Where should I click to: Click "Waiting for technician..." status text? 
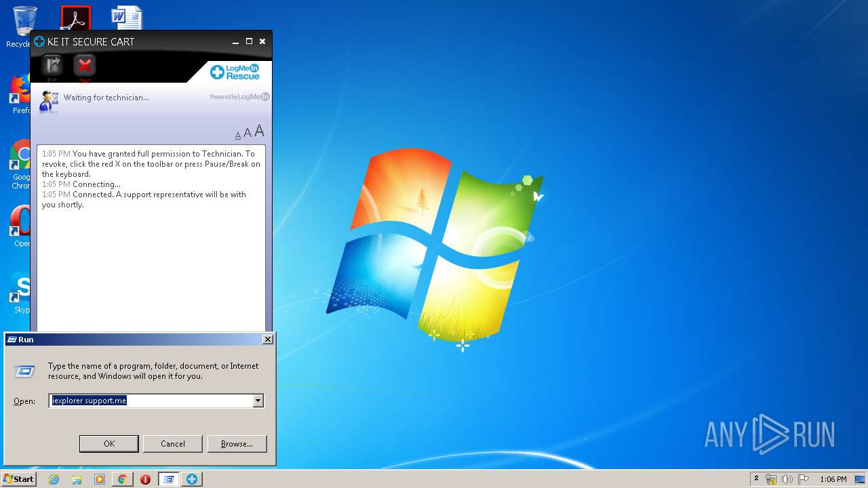click(x=106, y=98)
